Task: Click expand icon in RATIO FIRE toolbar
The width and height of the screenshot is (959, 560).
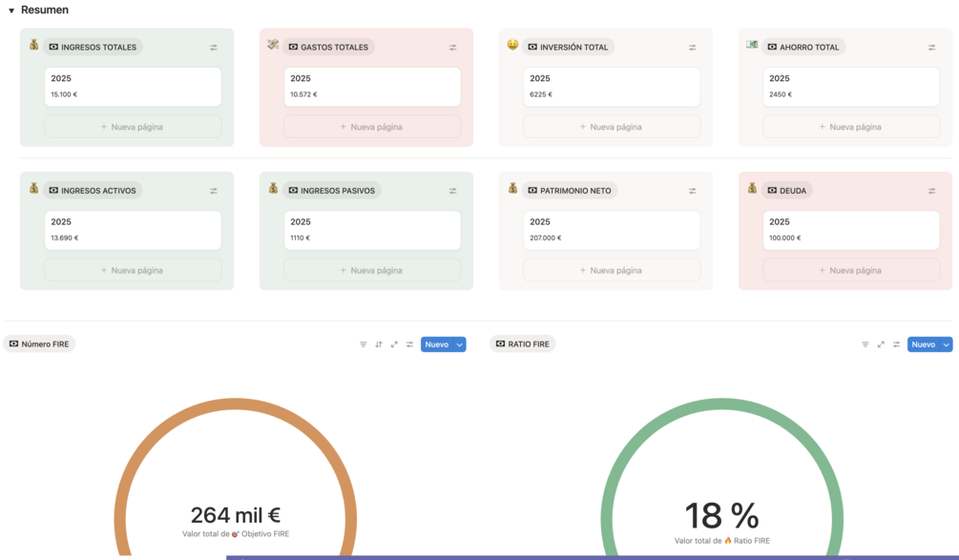Action: 881,344
